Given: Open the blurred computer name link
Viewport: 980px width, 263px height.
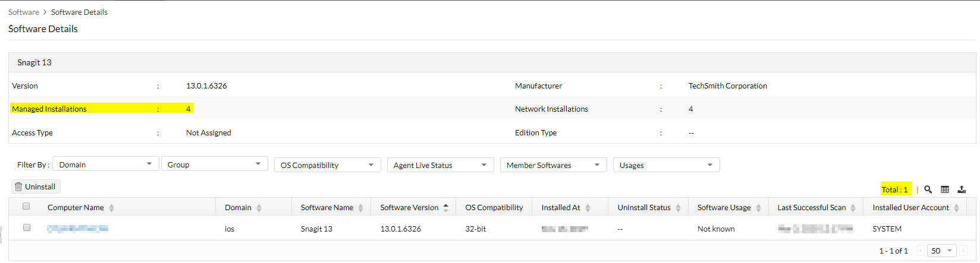Looking at the screenshot, I should pyautogui.click(x=78, y=229).
